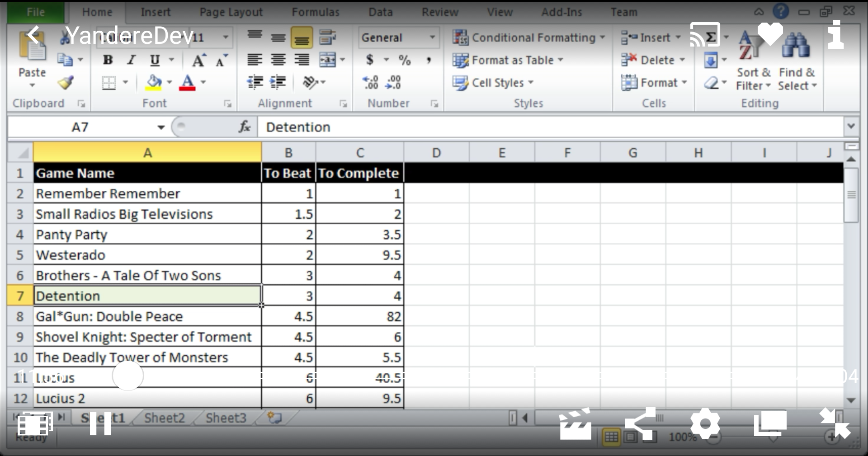The height and width of the screenshot is (456, 868).
Task: Click the Decrease Font Size button
Action: point(221,60)
